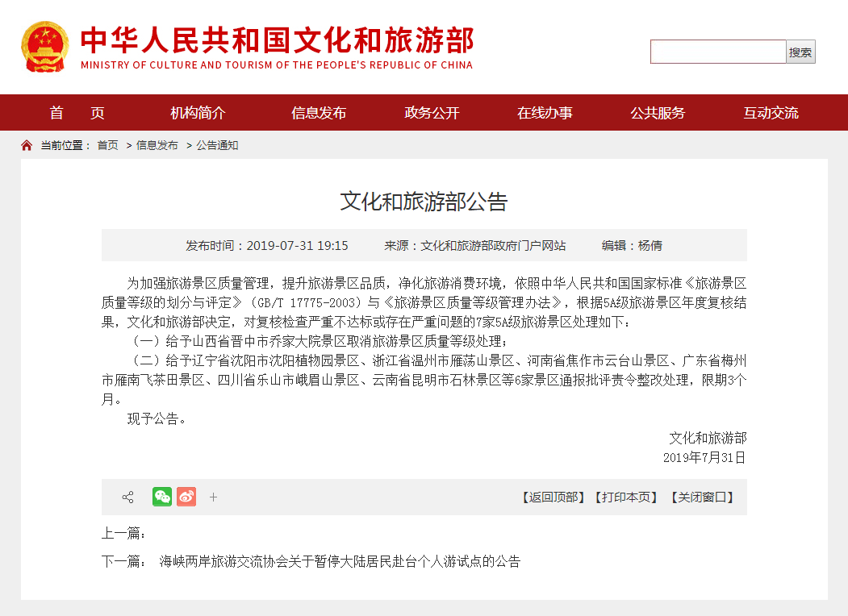The height and width of the screenshot is (616, 848).
Task: Click the 下一篇 label
Action: point(123,561)
